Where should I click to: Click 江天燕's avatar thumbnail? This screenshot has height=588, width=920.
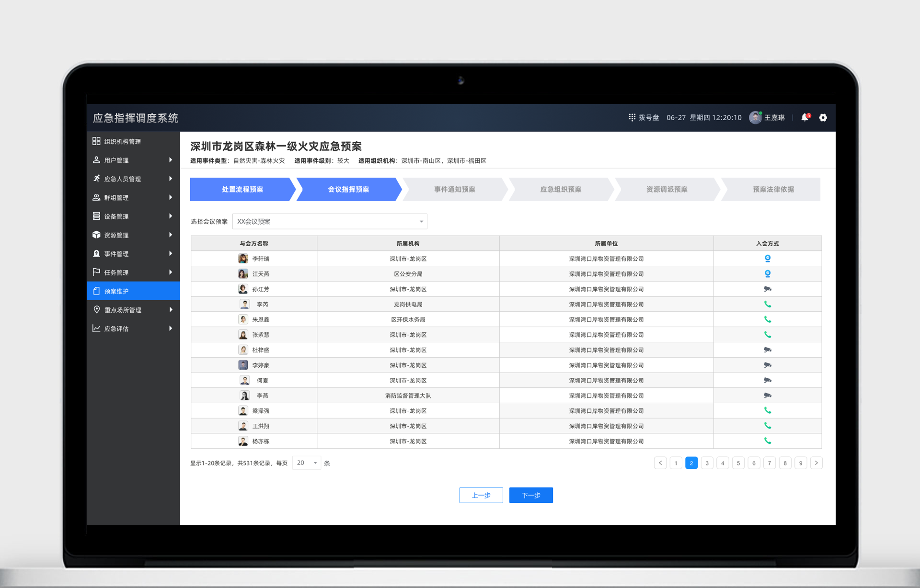(243, 274)
